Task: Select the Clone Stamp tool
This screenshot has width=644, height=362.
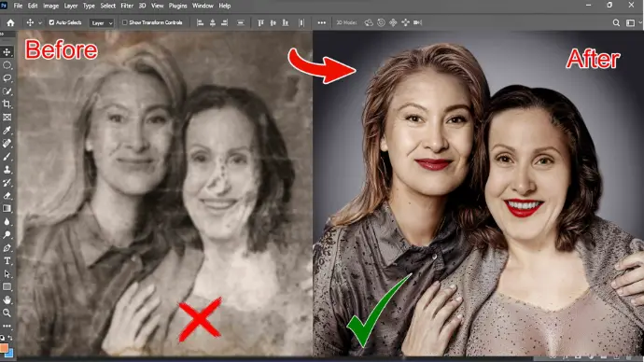Action: pyautogui.click(x=7, y=170)
